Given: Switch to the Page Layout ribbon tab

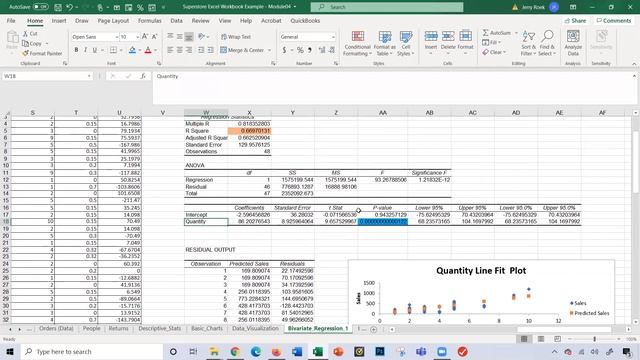Looking at the screenshot, I should click(113, 20).
